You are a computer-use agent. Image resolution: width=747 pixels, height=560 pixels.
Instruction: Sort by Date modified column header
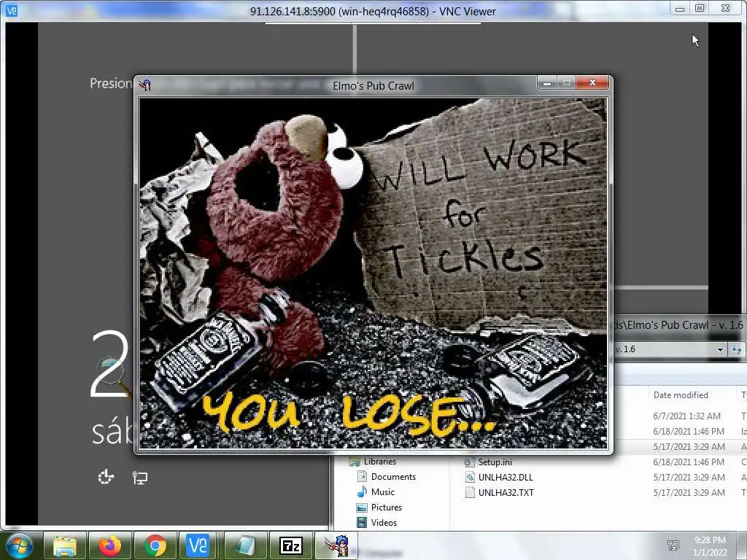681,394
